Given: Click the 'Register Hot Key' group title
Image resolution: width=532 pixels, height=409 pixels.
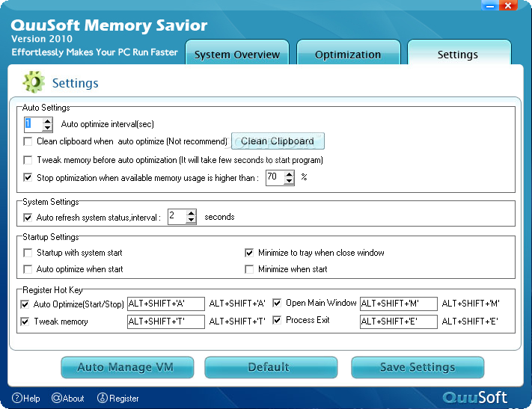Looking at the screenshot, I should tap(52, 290).
